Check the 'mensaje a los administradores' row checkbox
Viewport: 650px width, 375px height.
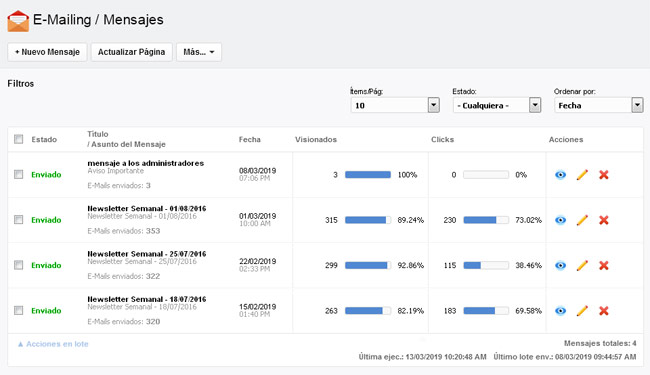click(x=19, y=174)
